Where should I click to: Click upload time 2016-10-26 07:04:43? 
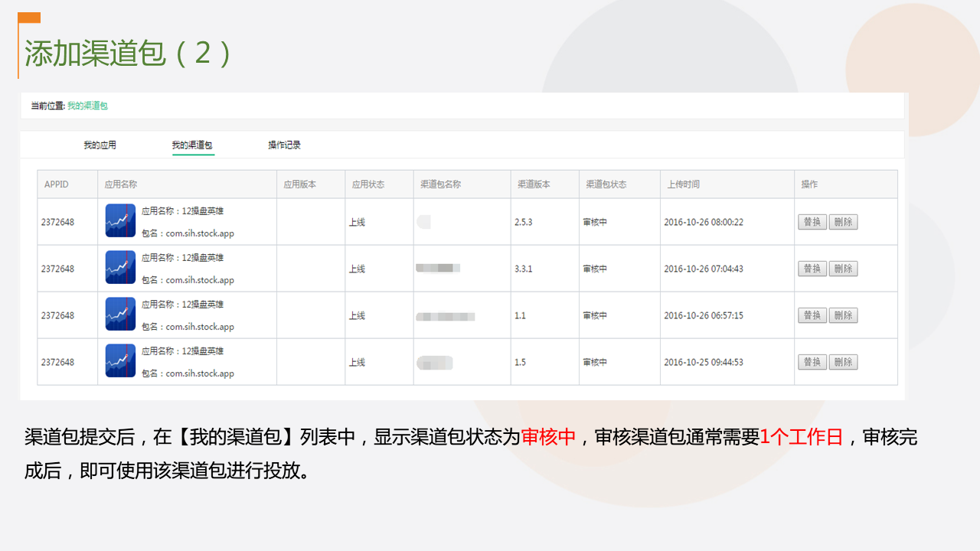704,269
